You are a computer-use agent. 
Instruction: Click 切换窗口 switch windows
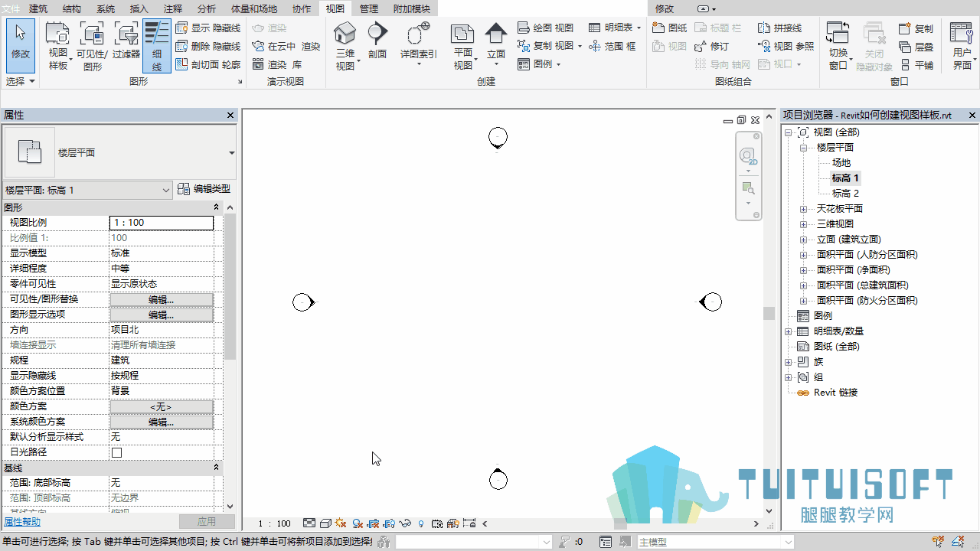point(838,46)
